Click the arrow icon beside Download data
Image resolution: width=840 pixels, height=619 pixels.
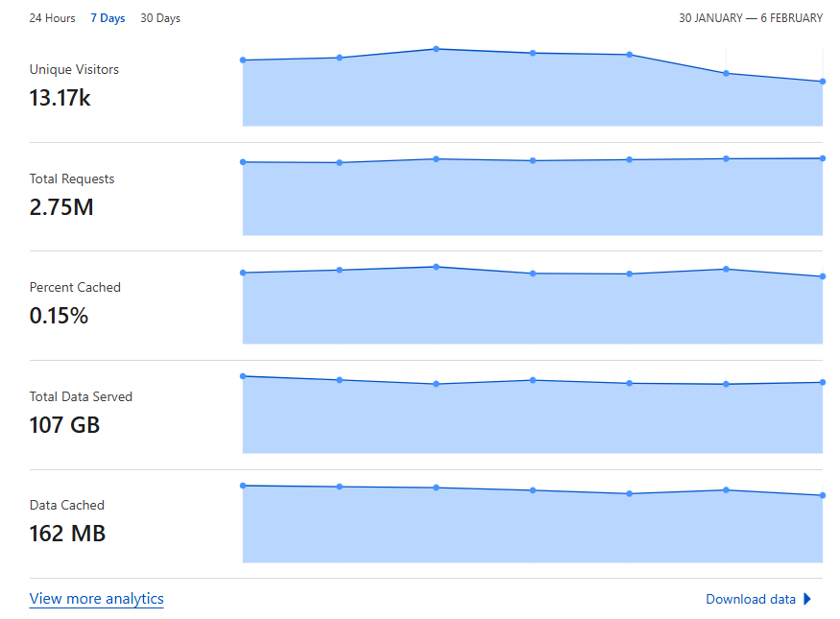click(x=808, y=599)
